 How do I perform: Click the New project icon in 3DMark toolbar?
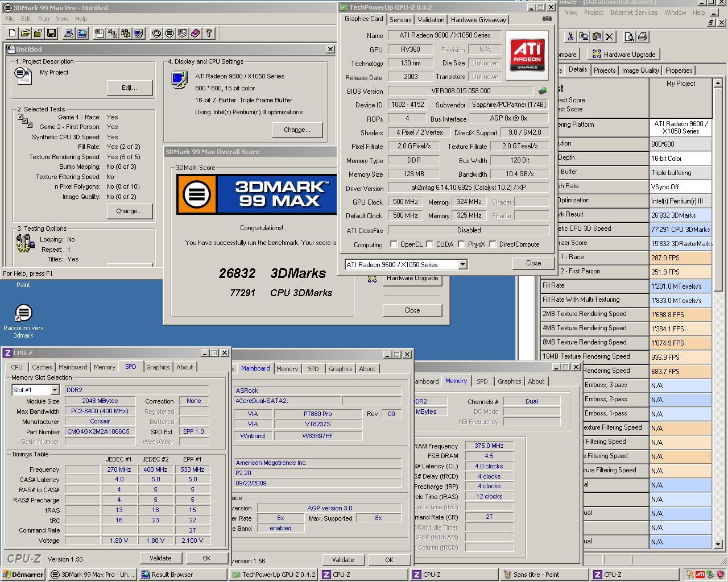click(12, 34)
